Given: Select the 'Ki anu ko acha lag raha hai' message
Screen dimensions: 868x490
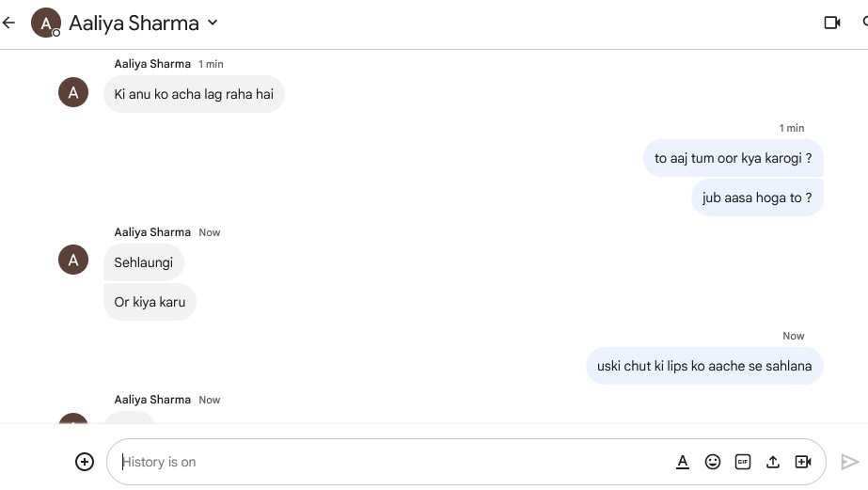Looking at the screenshot, I should click(194, 94).
